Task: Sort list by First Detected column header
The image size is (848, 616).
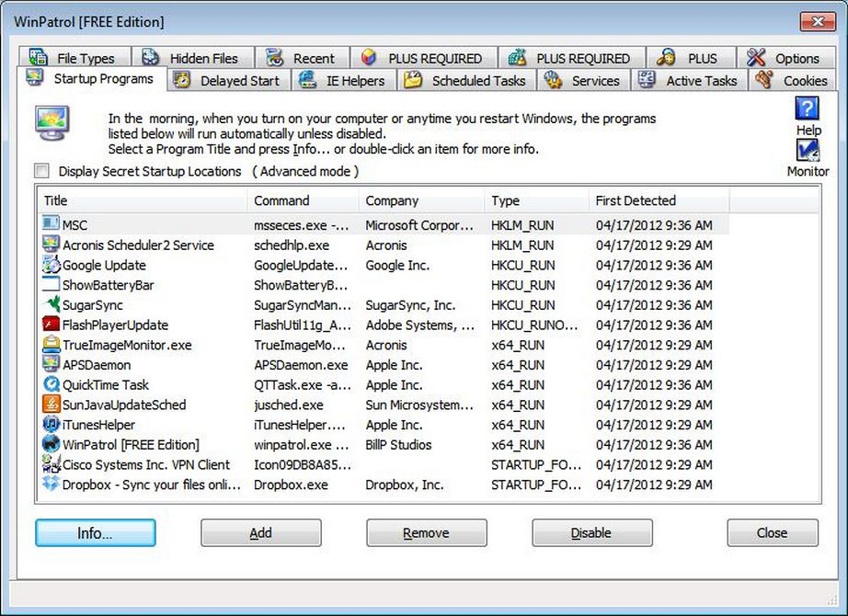Action: coord(659,200)
